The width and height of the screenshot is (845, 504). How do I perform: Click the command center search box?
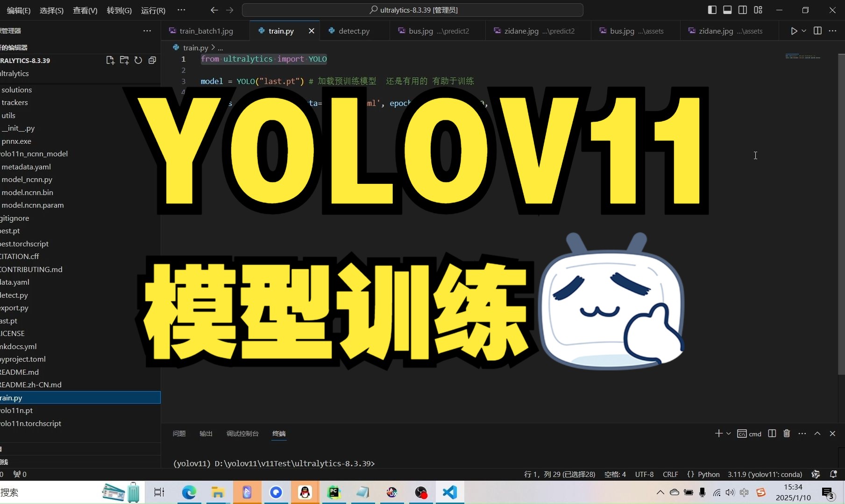[412, 10]
